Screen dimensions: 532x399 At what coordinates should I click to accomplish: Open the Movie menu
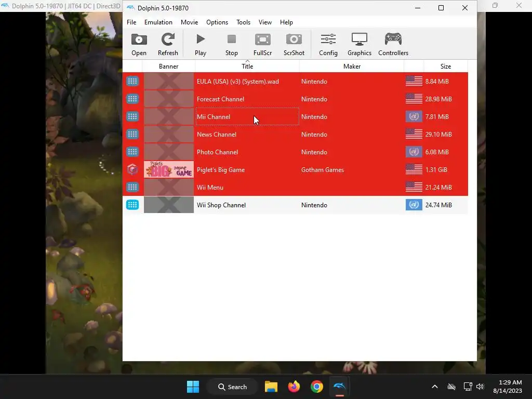click(189, 22)
